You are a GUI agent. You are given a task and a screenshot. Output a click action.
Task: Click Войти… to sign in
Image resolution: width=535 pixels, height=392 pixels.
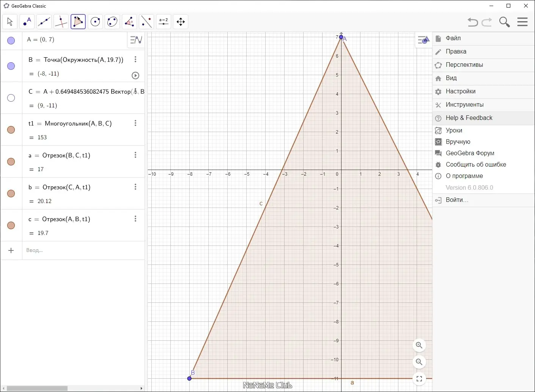pos(483,200)
